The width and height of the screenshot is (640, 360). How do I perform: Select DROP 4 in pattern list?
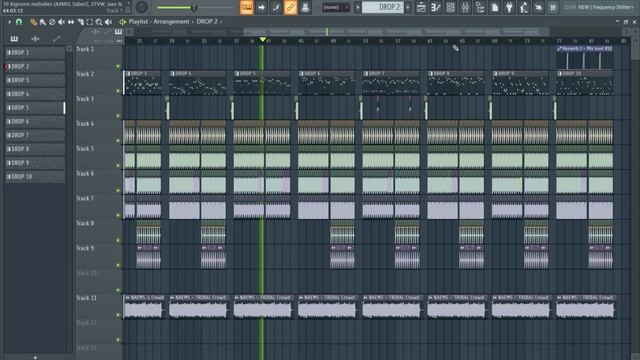point(35,94)
